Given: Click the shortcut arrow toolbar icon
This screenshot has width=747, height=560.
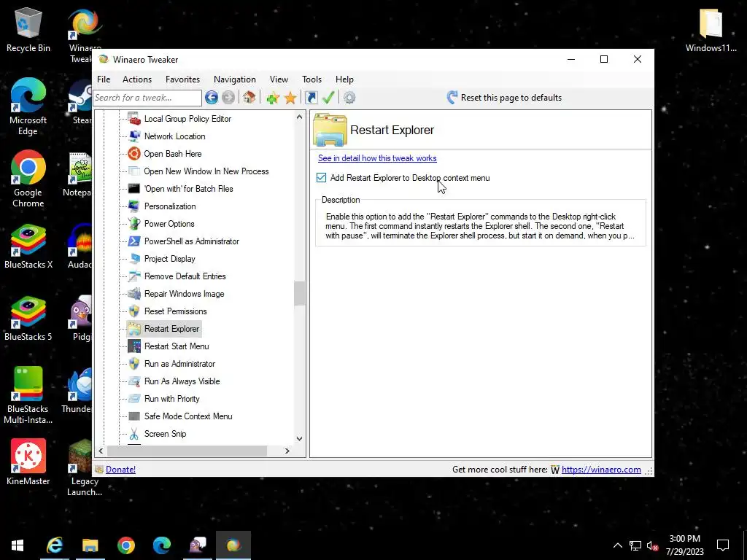Looking at the screenshot, I should [x=311, y=98].
